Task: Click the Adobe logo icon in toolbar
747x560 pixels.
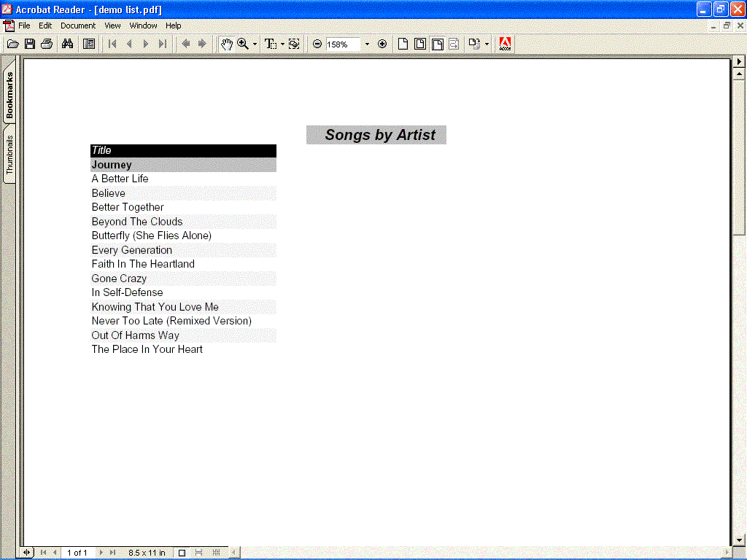Action: (505, 44)
